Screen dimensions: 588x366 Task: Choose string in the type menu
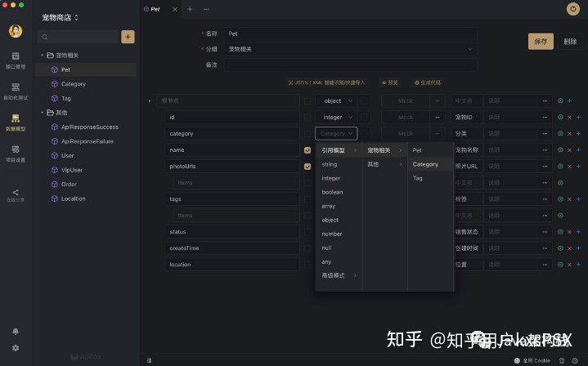(x=339, y=164)
